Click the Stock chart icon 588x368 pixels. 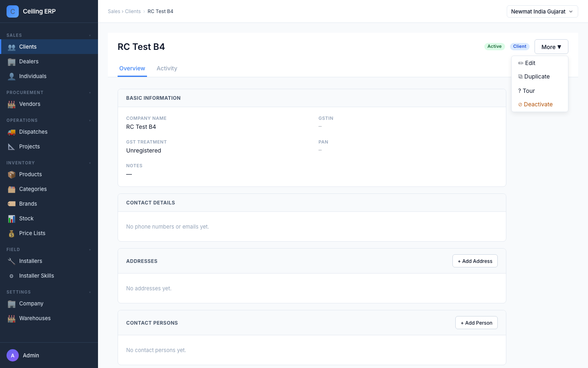click(11, 219)
